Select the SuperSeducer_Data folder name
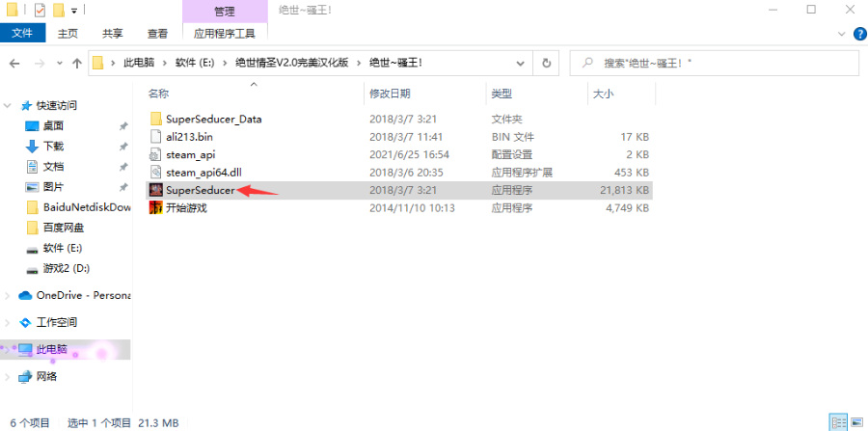Viewport: 868px width, 431px height. [x=214, y=119]
